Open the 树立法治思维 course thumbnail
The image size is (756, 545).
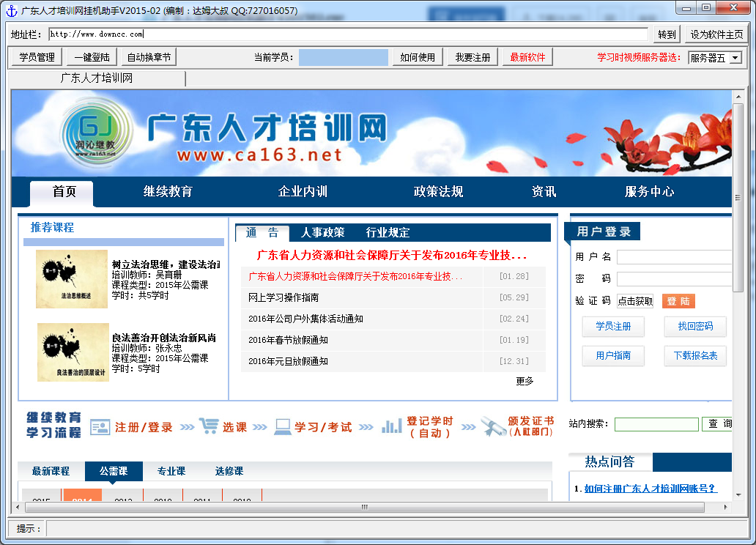point(72,279)
